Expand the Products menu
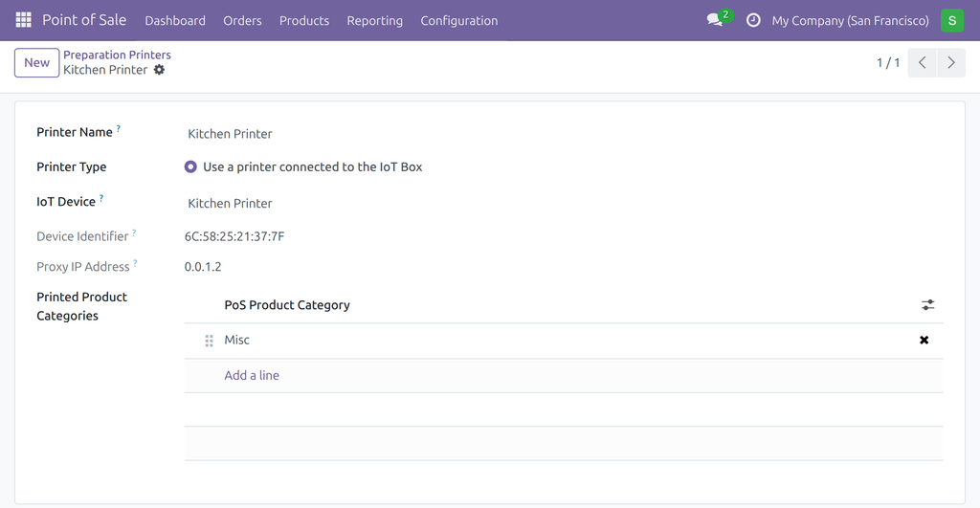 (x=303, y=21)
